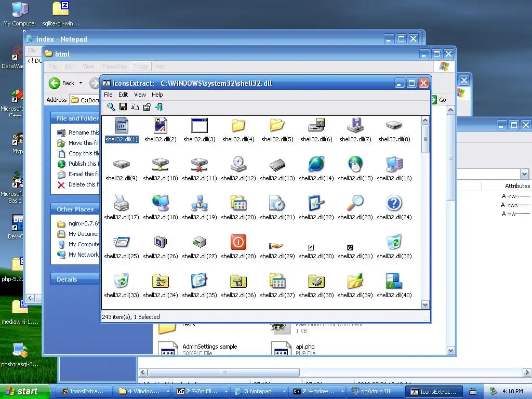Viewport: 532px width, 399px height.
Task: Open the Back history dropdown arrow
Action: [x=81, y=83]
